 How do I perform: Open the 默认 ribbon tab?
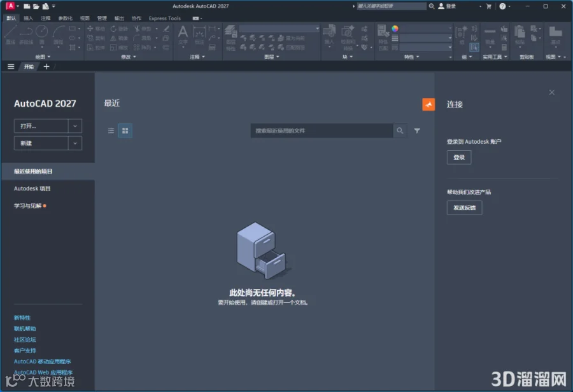11,18
